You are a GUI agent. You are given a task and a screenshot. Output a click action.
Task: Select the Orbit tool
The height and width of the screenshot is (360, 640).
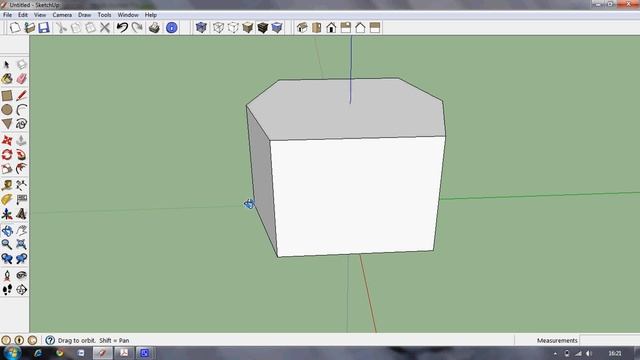click(x=7, y=231)
